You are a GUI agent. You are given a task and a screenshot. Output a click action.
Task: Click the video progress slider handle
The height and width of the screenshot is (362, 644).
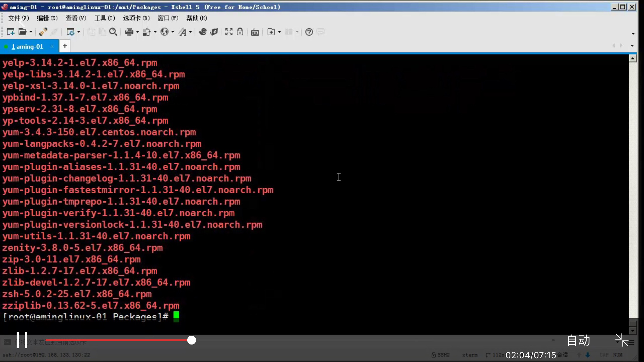point(191,340)
